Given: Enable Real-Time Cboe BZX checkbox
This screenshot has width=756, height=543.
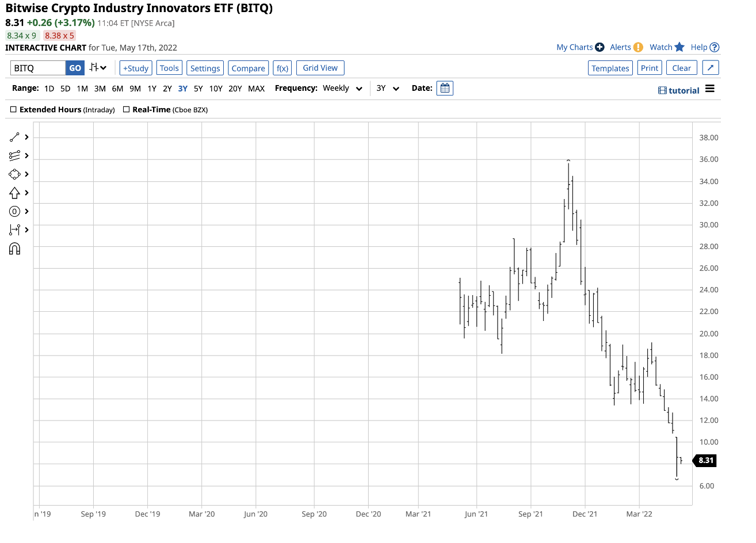Looking at the screenshot, I should (126, 109).
